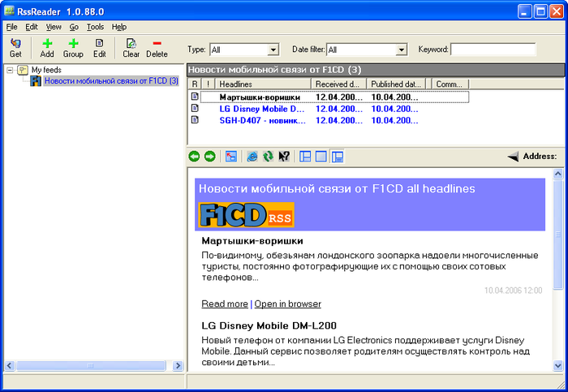
Task: Click the black arrow beside Address
Action: (513, 157)
